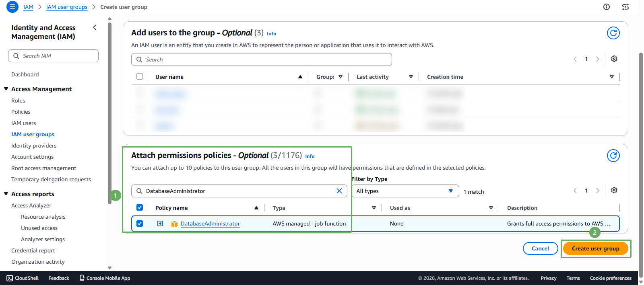The width and height of the screenshot is (644, 285).
Task: Open the Privacy footer link
Action: pos(549,278)
